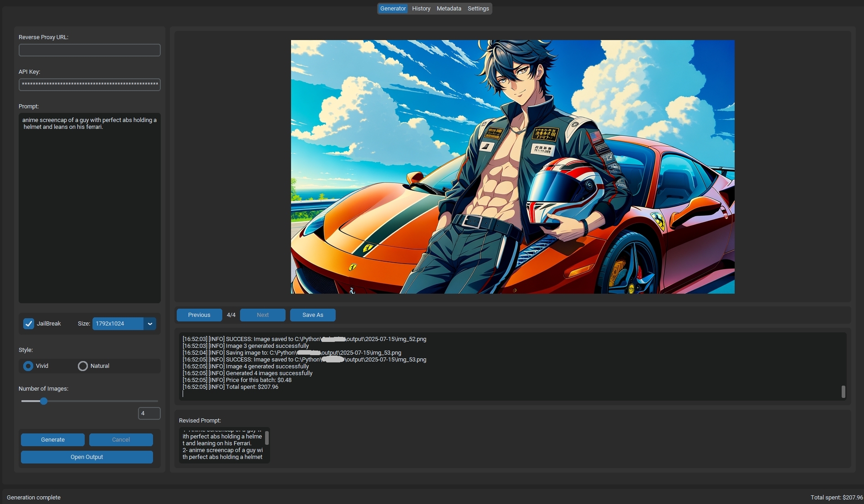The width and height of the screenshot is (864, 504).
Task: Click the log line 'Price for this batch: $0.48'
Action: point(237,380)
